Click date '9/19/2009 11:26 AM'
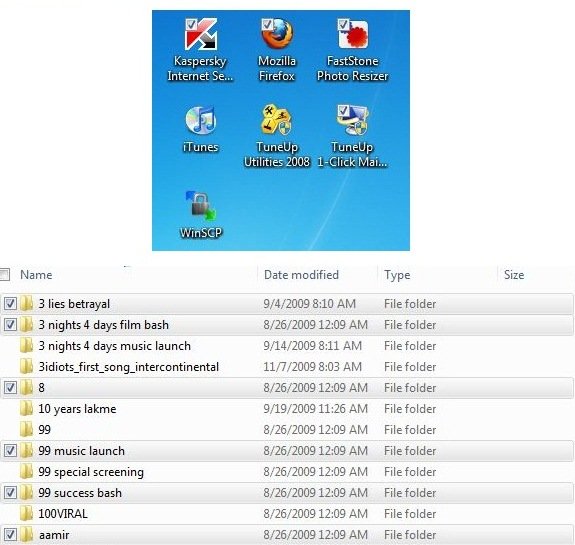Viewport: 575px width, 545px height. pos(315,409)
